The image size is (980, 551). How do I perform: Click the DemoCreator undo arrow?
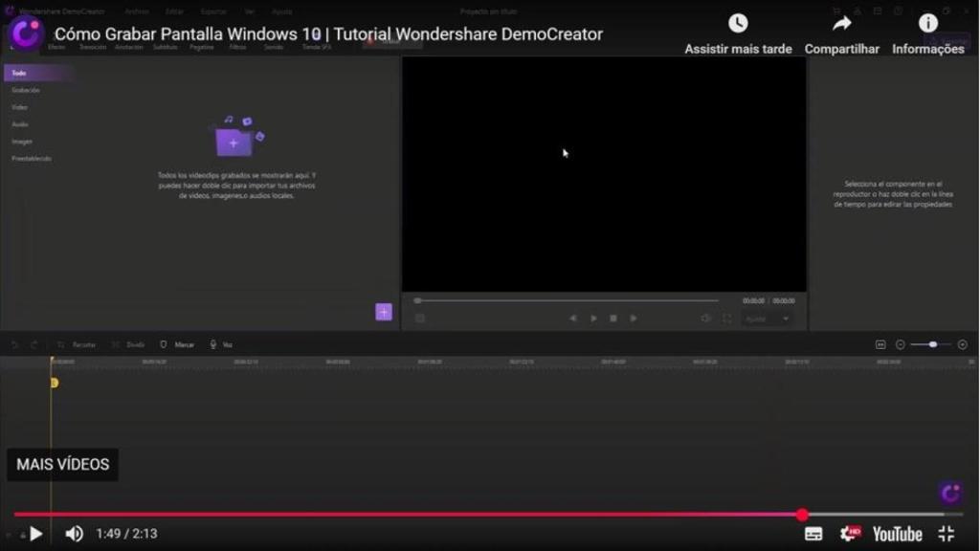pos(15,344)
